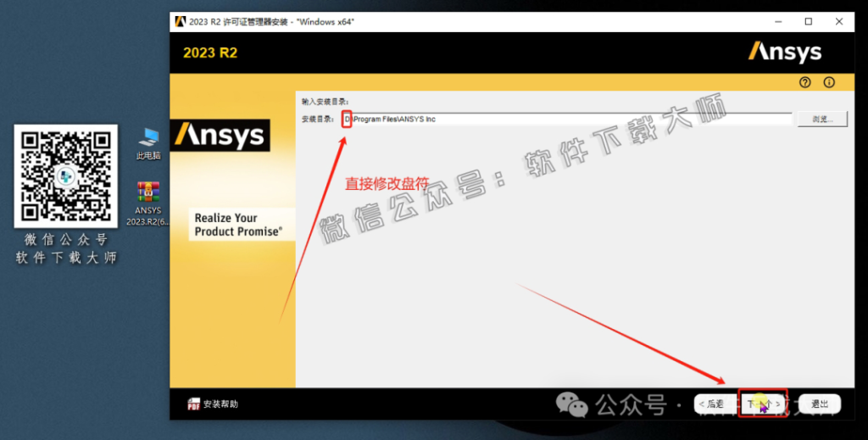Minimize the installer window
The width and height of the screenshot is (868, 440).
pos(778,21)
